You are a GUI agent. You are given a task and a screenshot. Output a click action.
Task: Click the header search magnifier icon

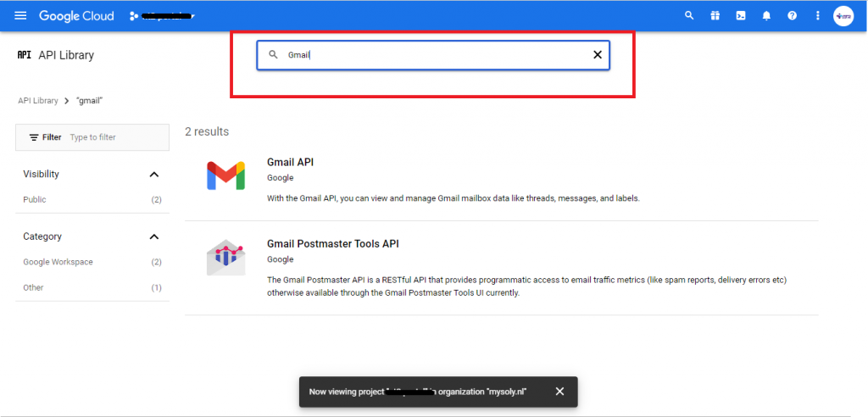[x=689, y=15]
